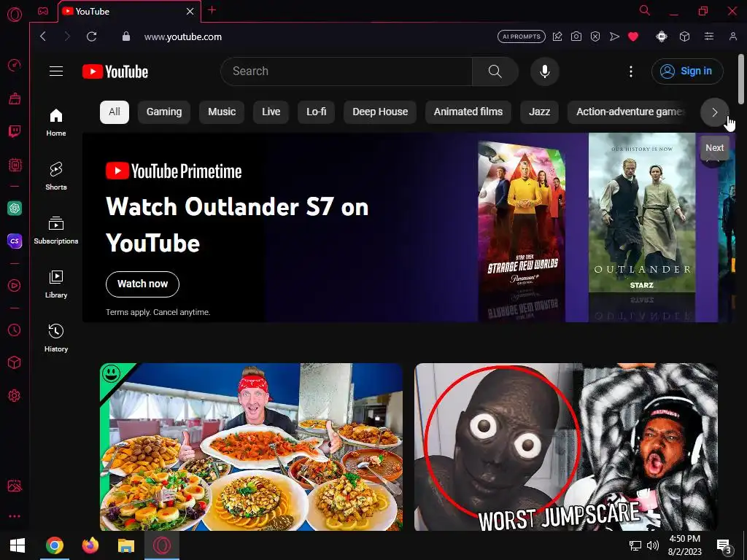The width and height of the screenshot is (747, 560).
Task: Open Opera search tabs magnifier
Action: (645, 10)
